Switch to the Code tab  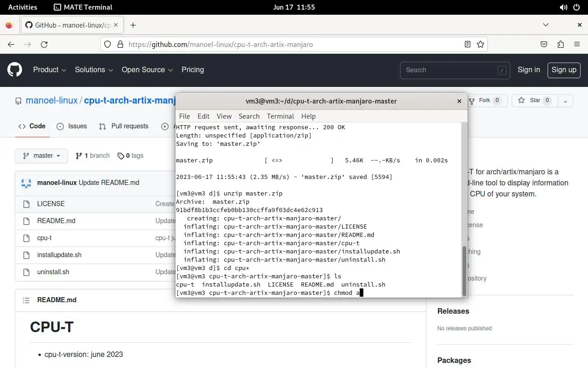pyautogui.click(x=32, y=126)
